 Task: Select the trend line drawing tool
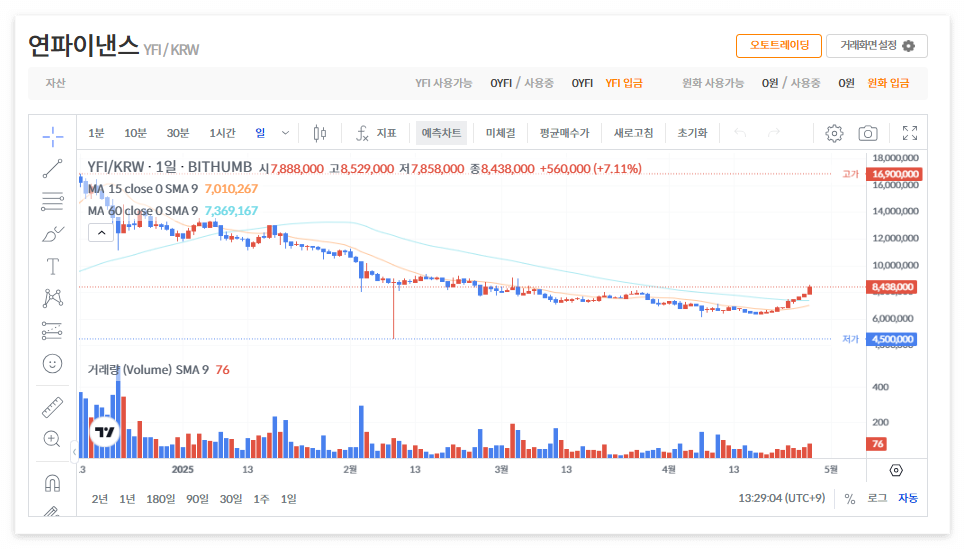(53, 168)
